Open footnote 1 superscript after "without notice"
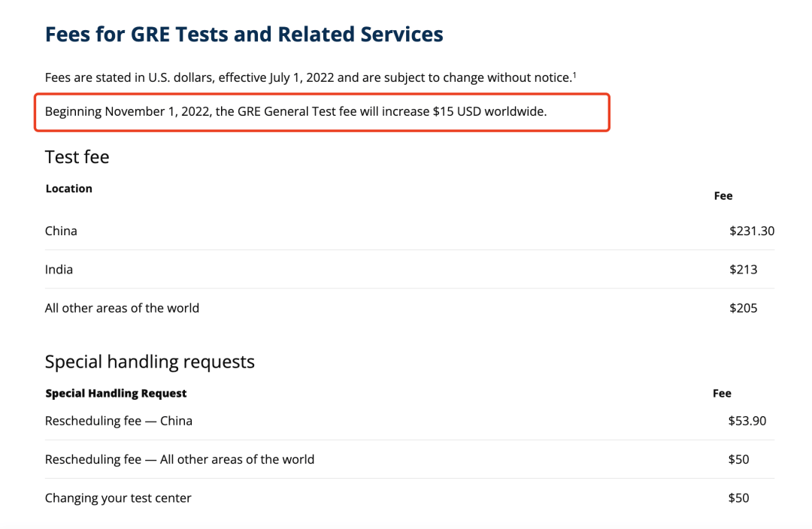The height and width of the screenshot is (529, 812). (574, 74)
